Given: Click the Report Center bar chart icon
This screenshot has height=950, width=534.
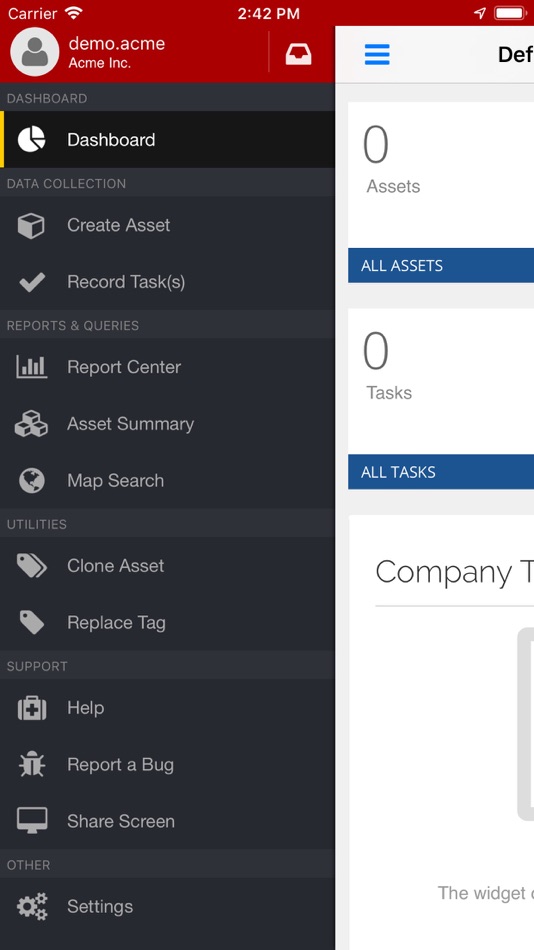Looking at the screenshot, I should click(32, 367).
